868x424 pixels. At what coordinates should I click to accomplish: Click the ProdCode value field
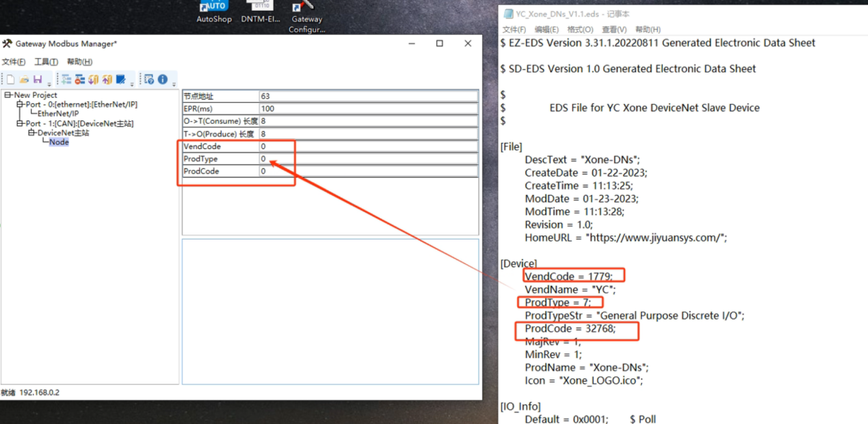368,171
